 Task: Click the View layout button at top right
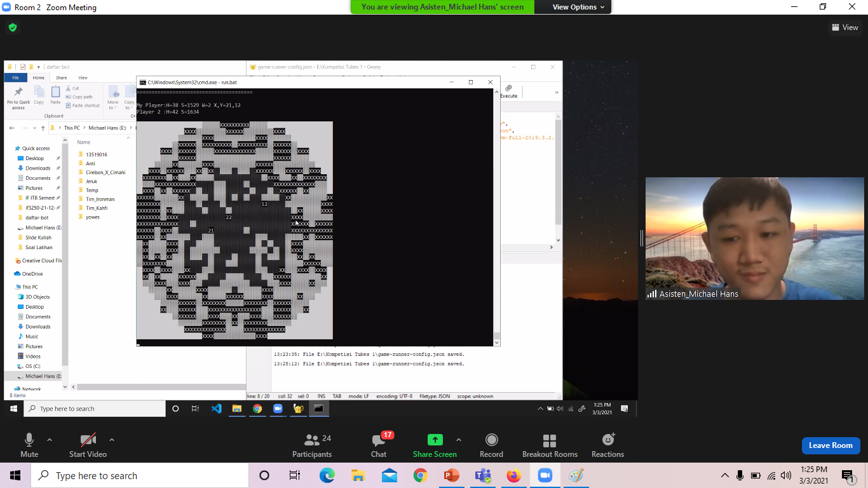845,27
